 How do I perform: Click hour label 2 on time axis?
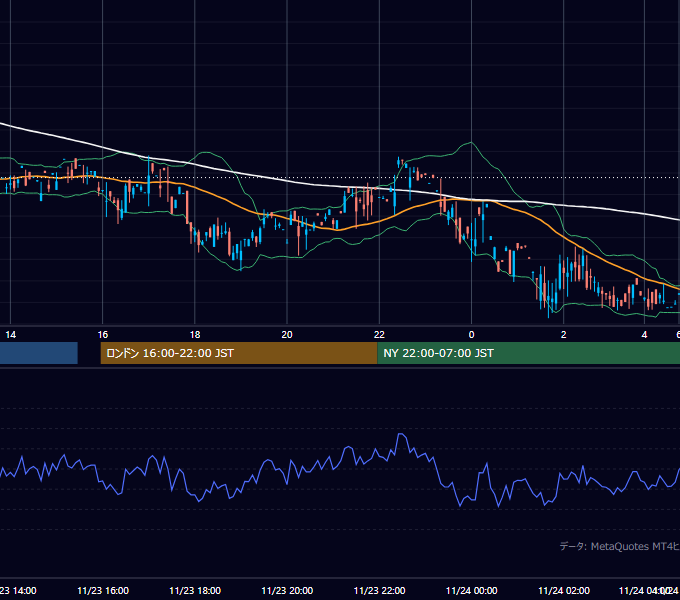tap(563, 334)
